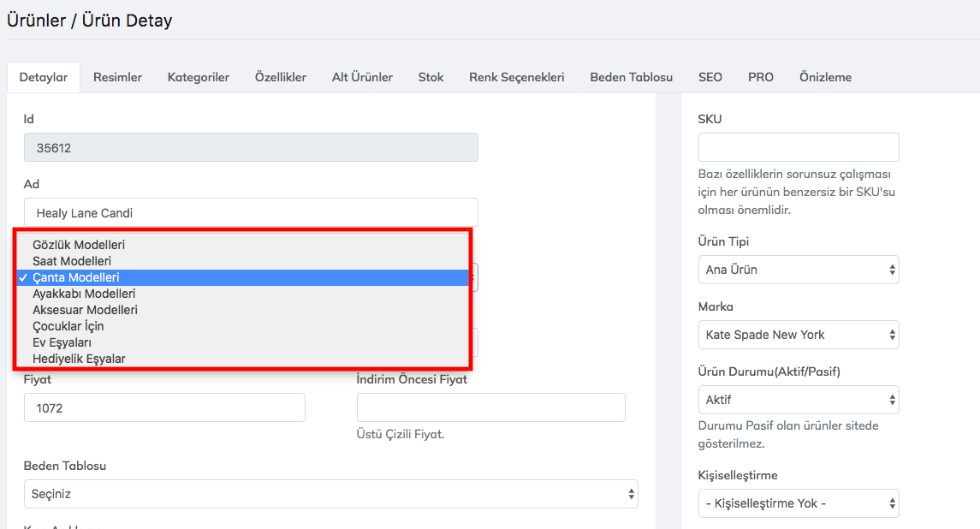980x529 pixels.
Task: Switch to the Stok tab
Action: [431, 77]
